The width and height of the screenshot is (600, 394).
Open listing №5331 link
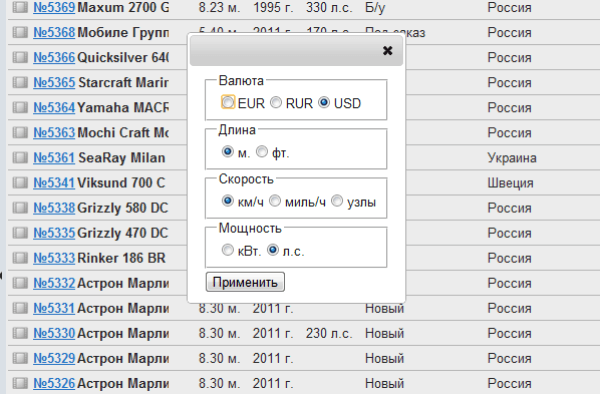(x=54, y=308)
